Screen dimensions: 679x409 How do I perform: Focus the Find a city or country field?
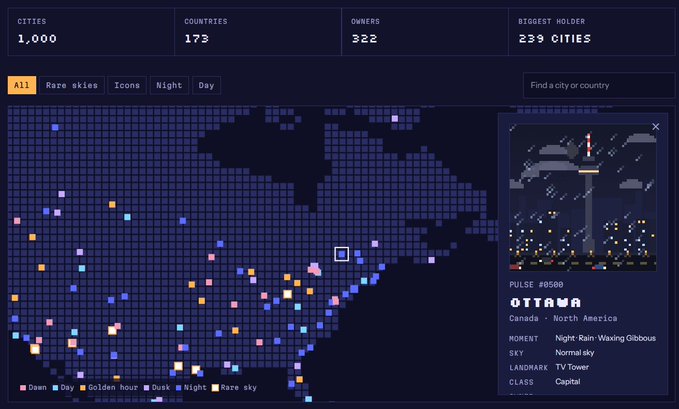coord(599,85)
